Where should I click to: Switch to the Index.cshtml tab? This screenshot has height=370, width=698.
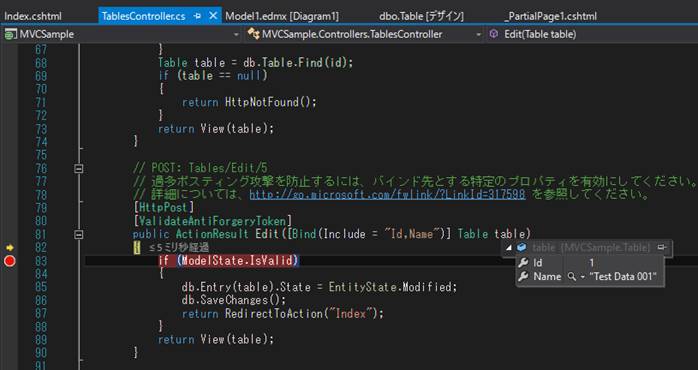coord(33,16)
